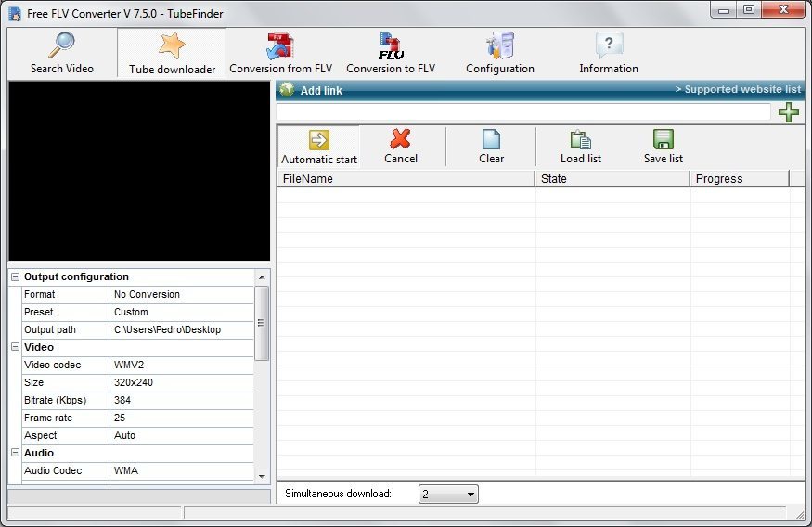Sort by the FileName column header

point(406,178)
